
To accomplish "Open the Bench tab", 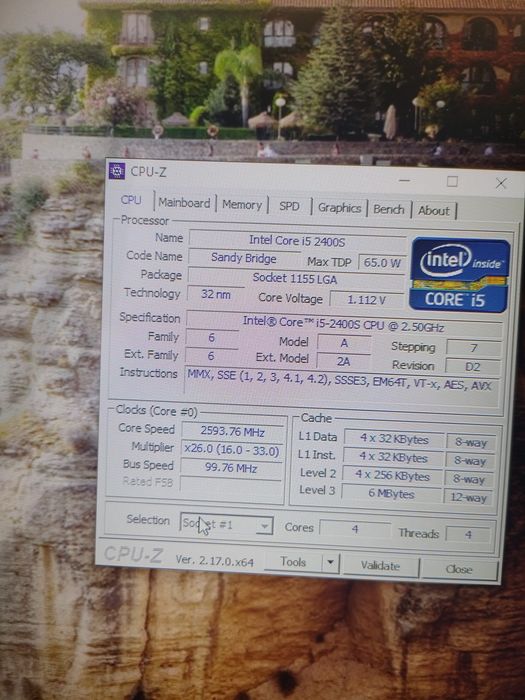I will point(388,209).
